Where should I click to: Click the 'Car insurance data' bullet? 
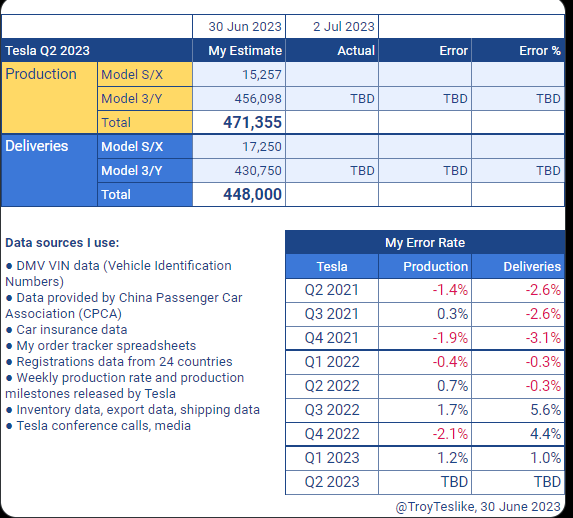click(67, 330)
